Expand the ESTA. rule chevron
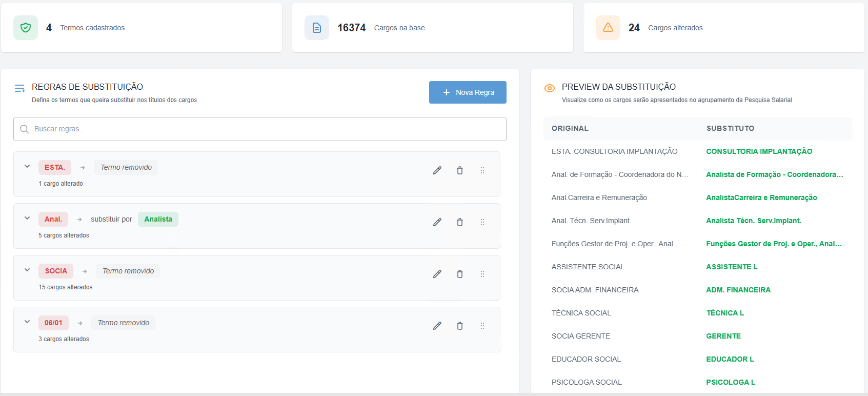 click(27, 166)
